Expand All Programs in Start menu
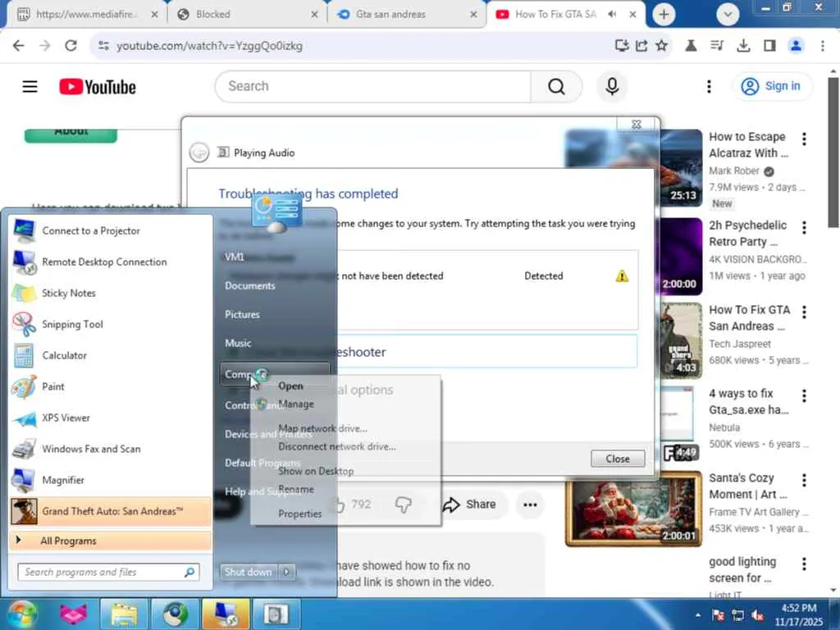The height and width of the screenshot is (630, 840). (x=111, y=541)
